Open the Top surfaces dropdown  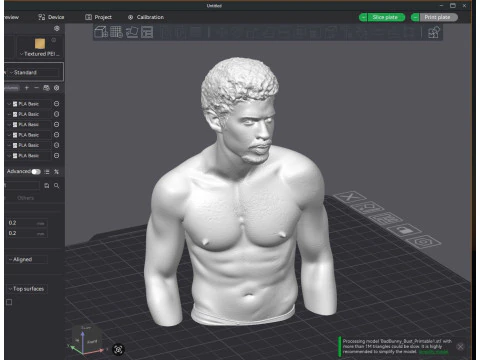(x=27, y=289)
